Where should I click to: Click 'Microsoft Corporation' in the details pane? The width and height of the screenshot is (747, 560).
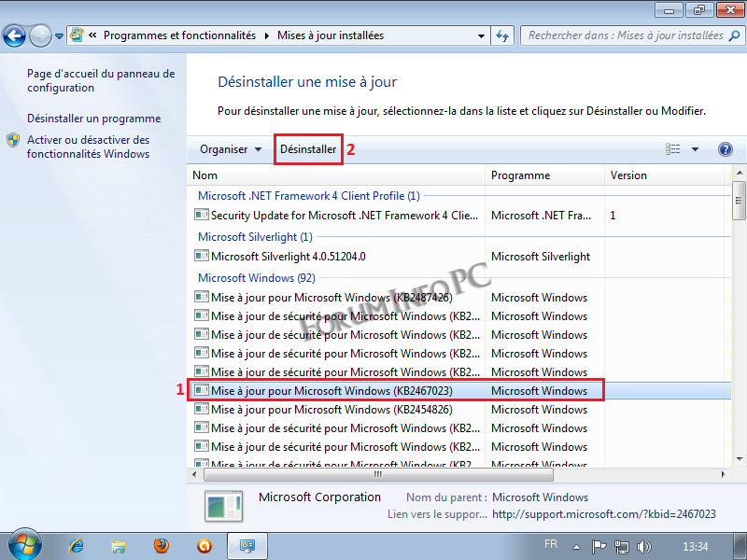point(319,497)
